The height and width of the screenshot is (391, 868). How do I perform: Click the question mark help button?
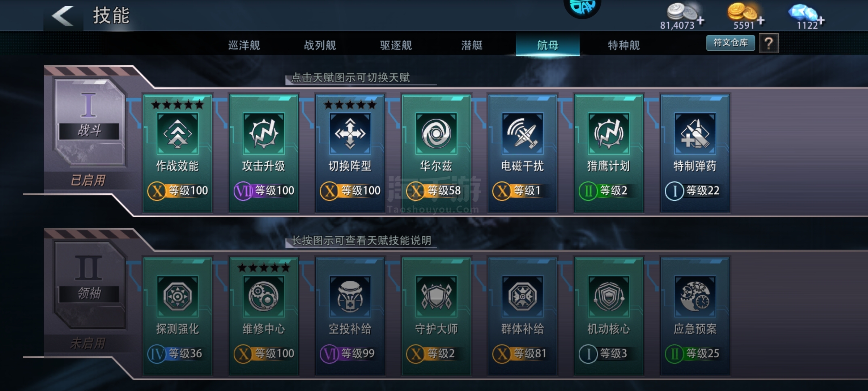769,43
